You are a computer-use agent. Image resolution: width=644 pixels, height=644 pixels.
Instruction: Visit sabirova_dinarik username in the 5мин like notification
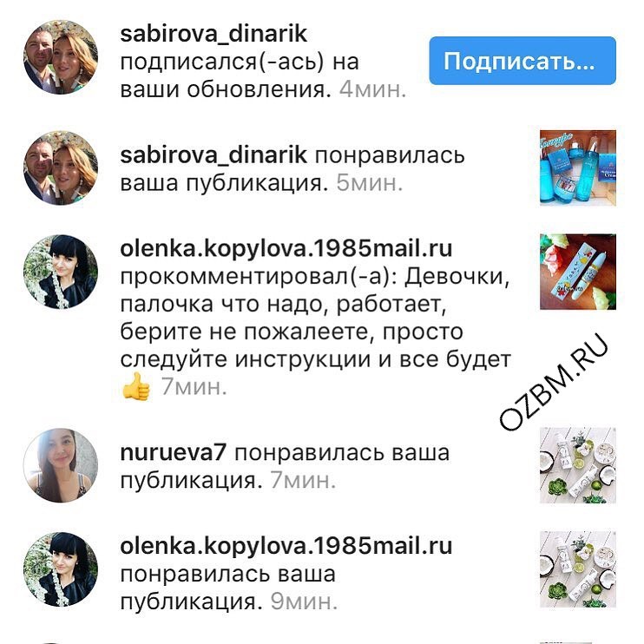[x=214, y=155]
